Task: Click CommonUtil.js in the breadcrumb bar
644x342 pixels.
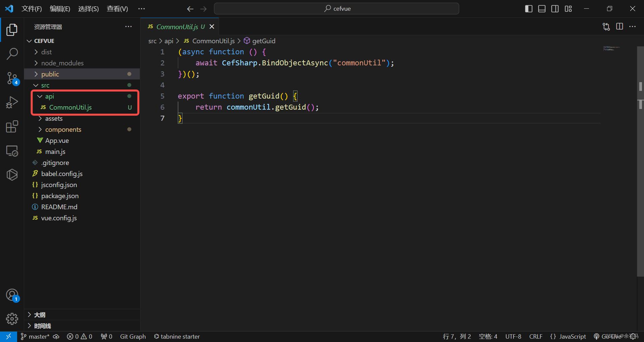Action: click(x=213, y=41)
